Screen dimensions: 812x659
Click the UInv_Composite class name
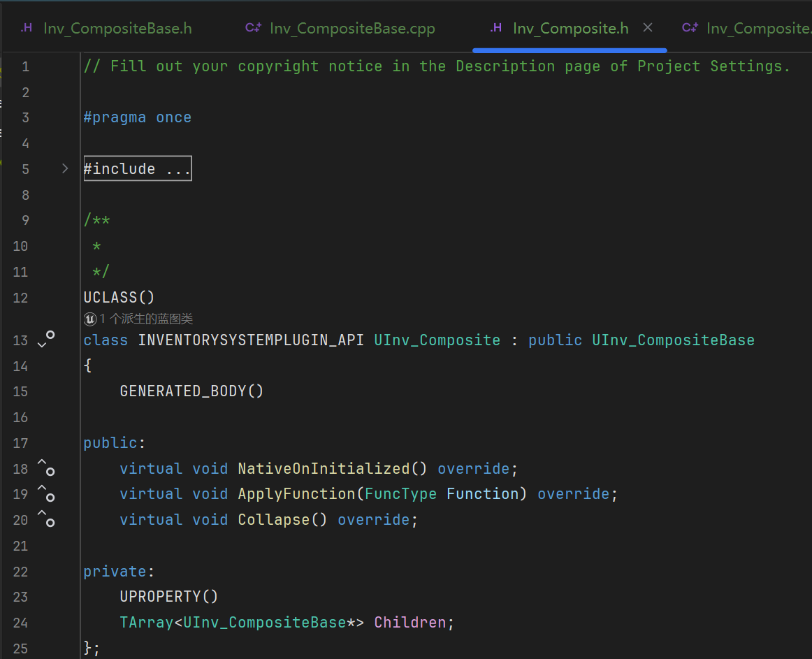tap(437, 340)
